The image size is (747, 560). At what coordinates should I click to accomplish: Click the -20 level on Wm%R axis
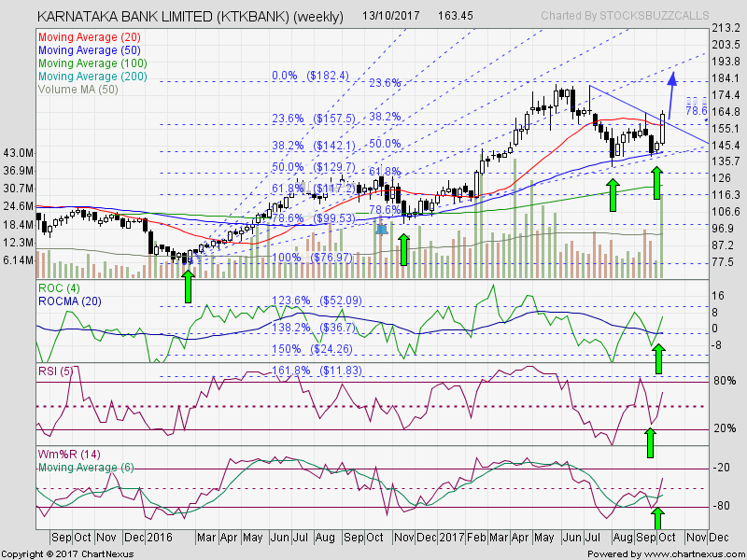point(723,469)
